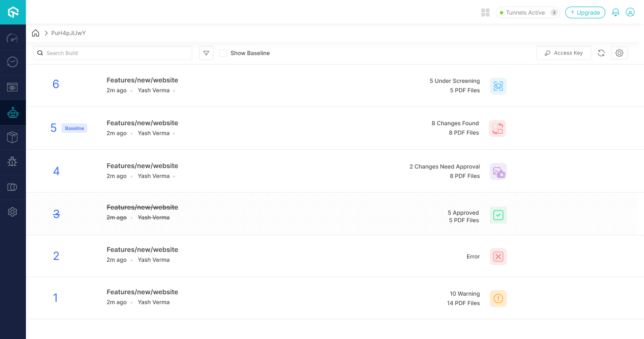Open the user profile avatar menu
Screen dimensions: 644x339
tap(630, 12)
